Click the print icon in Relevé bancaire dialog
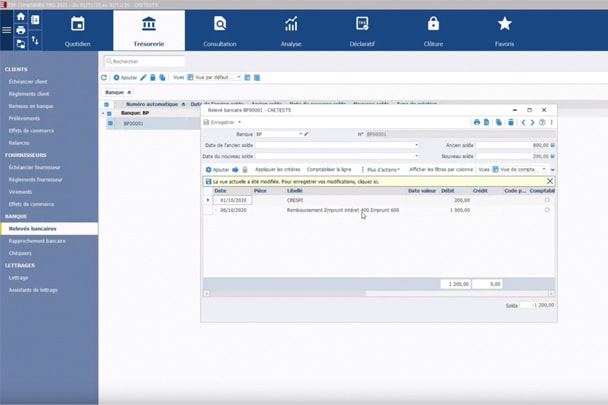 pos(475,122)
